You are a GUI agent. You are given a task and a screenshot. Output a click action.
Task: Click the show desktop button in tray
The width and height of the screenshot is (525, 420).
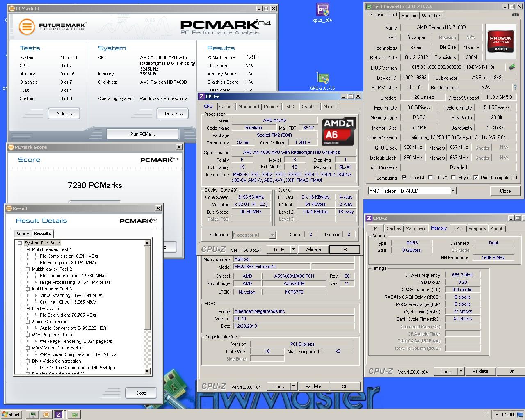(521, 414)
